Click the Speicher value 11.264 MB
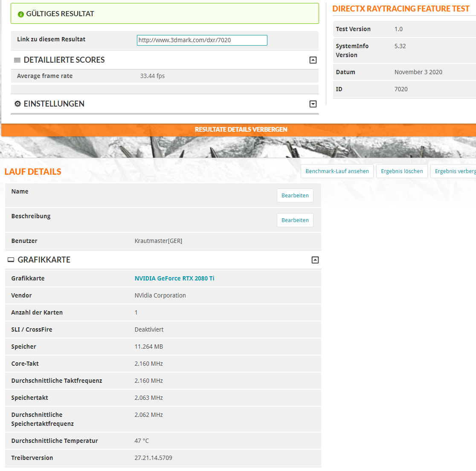Screen dimensions: 476x471 [148, 347]
